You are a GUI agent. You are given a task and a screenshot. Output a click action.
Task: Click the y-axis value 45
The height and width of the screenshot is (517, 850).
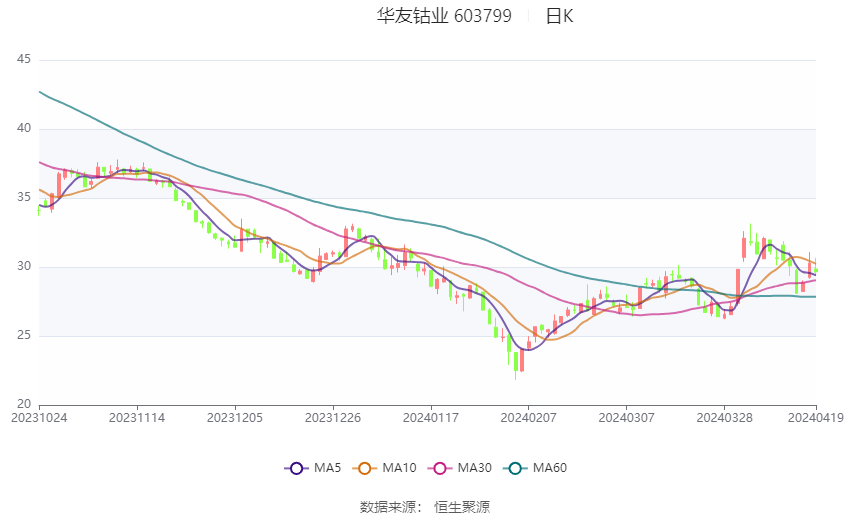coord(24,59)
